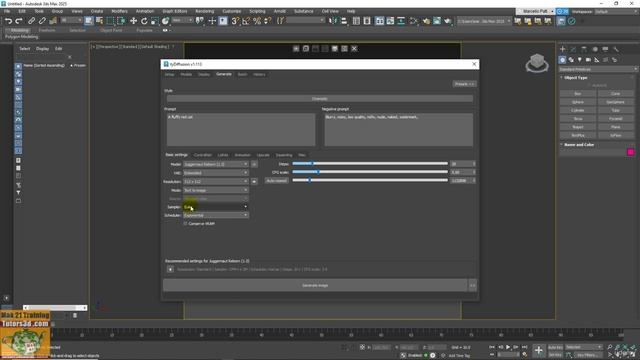This screenshot has width=640, height=360.
Task: Activate Select and Move tool
Action: pos(133,21)
